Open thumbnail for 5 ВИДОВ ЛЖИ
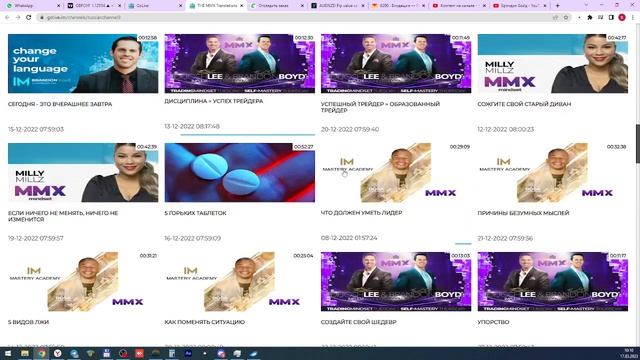The width and height of the screenshot is (640, 360). point(83,281)
